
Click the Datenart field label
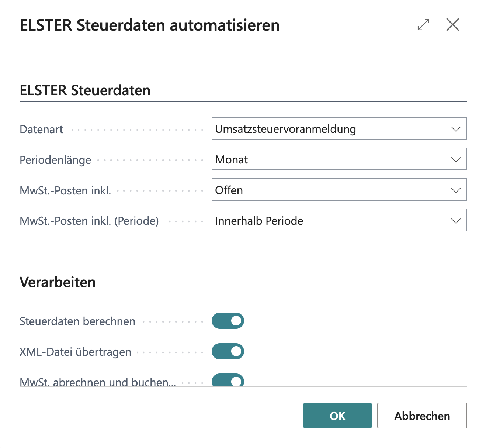[41, 130]
